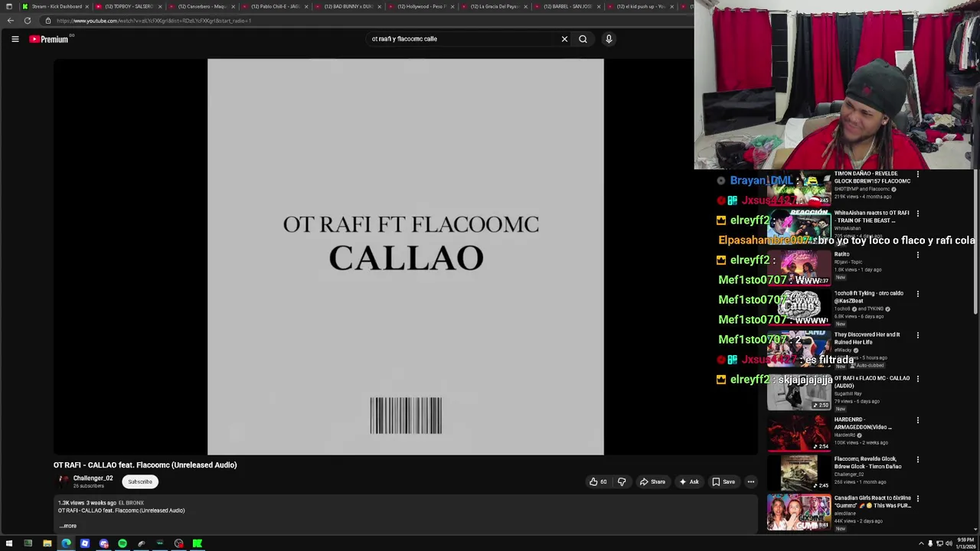This screenshot has height=551, width=980.
Task: Switch to the BAD BUNNY tab
Action: pos(348,6)
